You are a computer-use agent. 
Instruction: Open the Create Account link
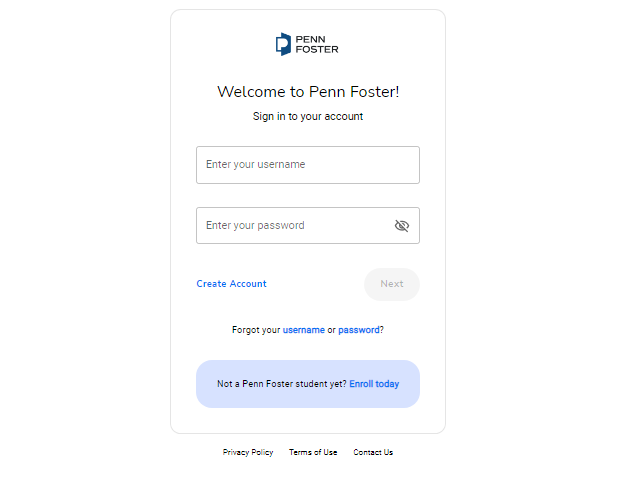(231, 284)
